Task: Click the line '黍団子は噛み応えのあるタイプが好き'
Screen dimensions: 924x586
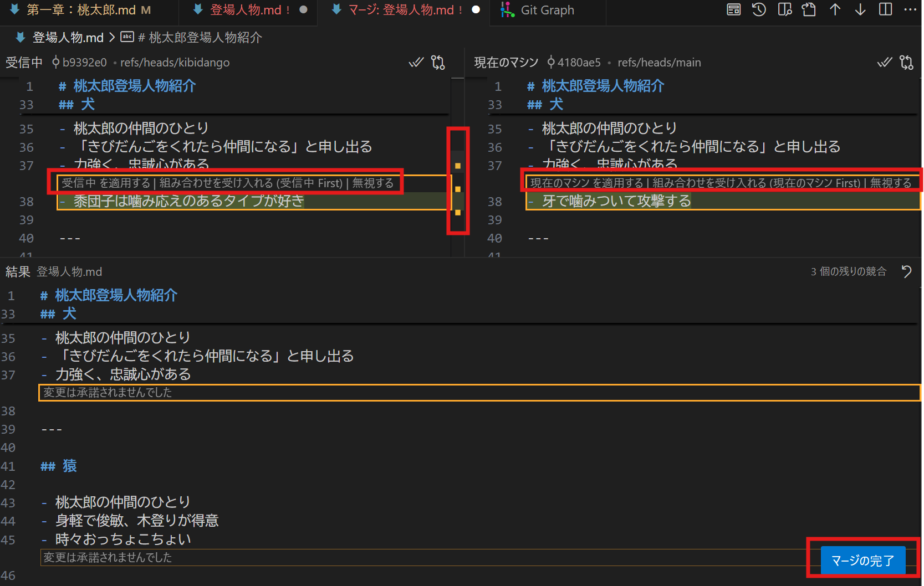Action: point(189,201)
